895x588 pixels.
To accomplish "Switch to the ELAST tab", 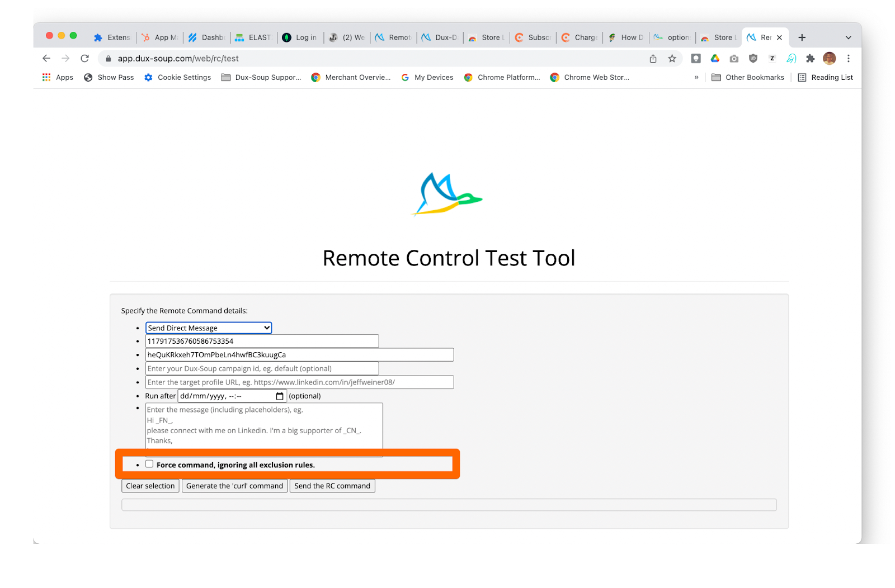I will (x=253, y=37).
